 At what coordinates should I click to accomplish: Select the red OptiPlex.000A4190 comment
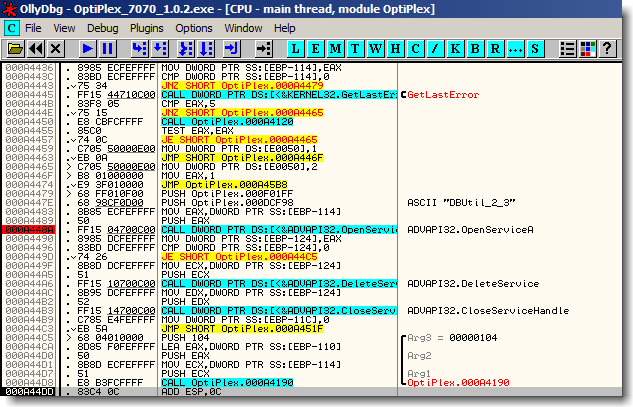pos(458,383)
